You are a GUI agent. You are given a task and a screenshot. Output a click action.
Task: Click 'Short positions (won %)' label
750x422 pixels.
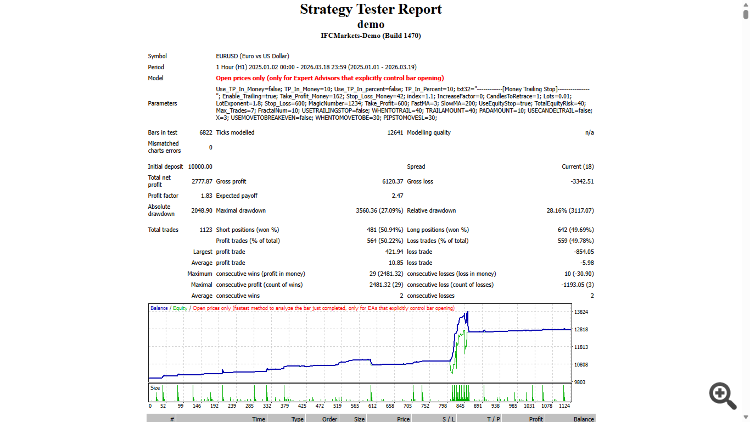tap(247, 230)
